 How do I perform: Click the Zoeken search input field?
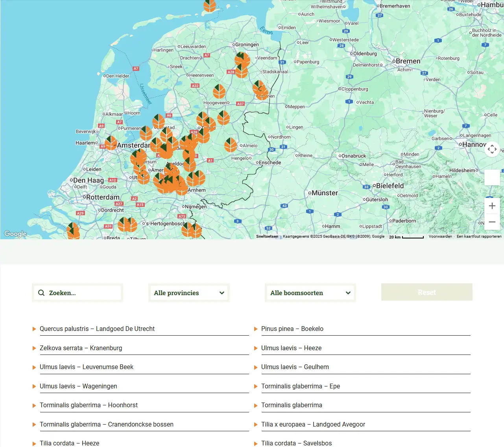[83, 293]
